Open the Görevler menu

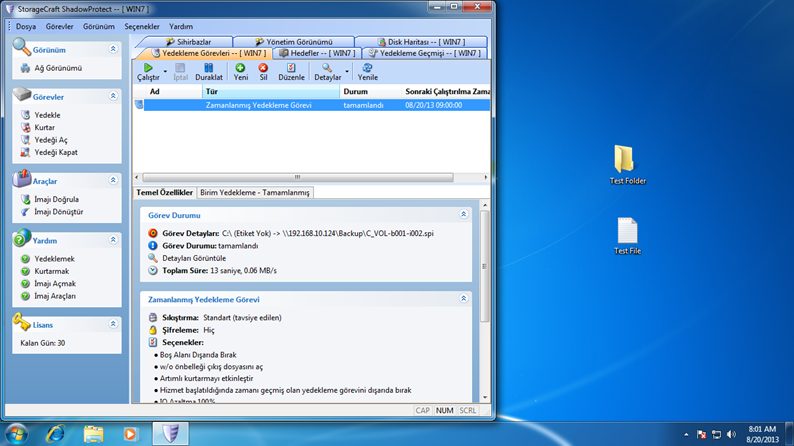click(x=59, y=27)
